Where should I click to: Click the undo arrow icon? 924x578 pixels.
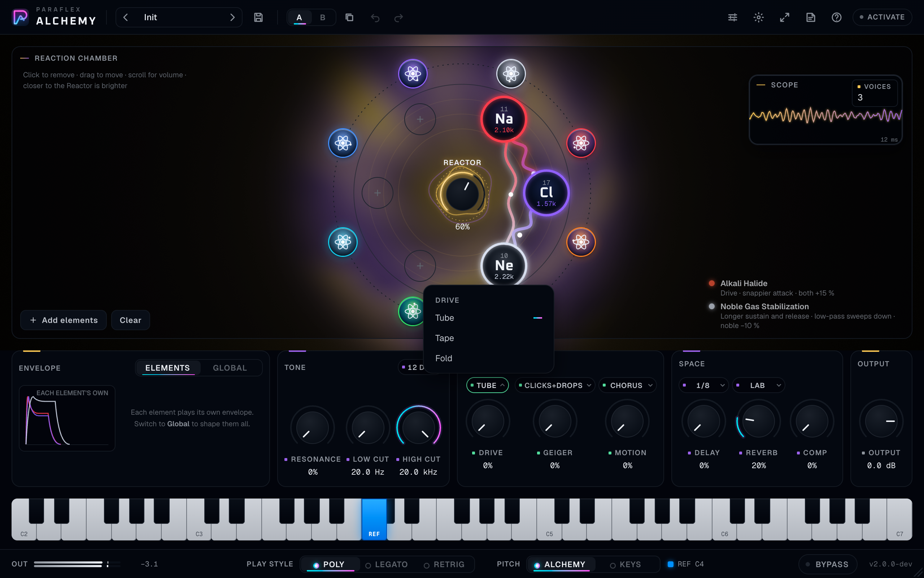[x=375, y=18]
